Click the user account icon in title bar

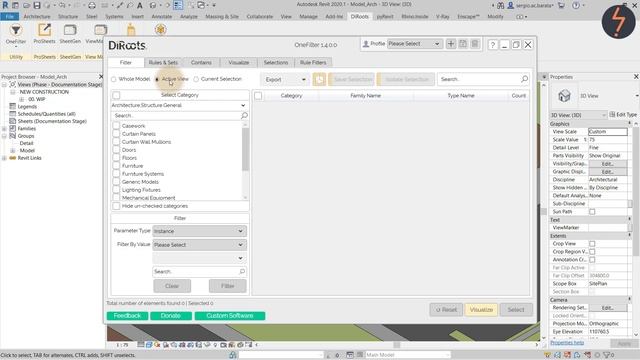pos(511,5)
